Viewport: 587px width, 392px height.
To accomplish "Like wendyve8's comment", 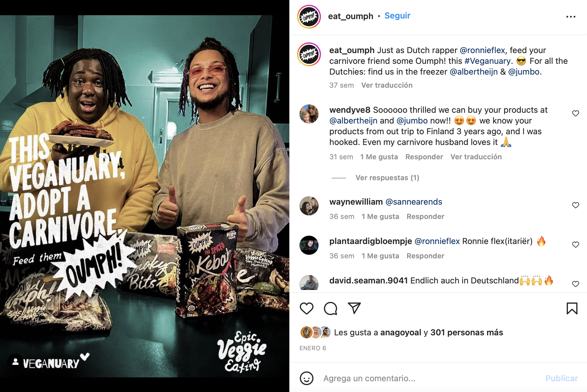I will click(576, 113).
